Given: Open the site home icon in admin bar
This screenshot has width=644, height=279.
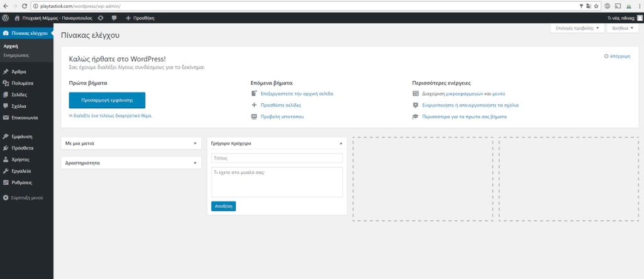Looking at the screenshot, I should (x=17, y=18).
